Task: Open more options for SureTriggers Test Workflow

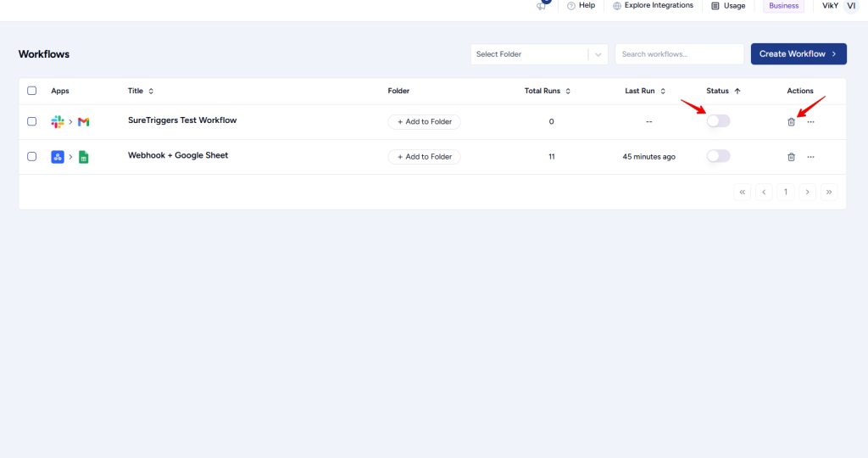Action: [810, 122]
